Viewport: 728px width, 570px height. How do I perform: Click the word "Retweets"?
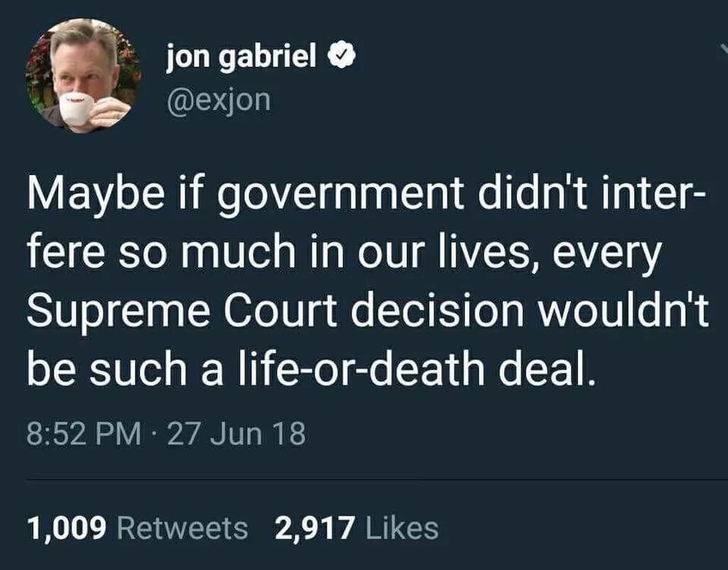(x=182, y=528)
